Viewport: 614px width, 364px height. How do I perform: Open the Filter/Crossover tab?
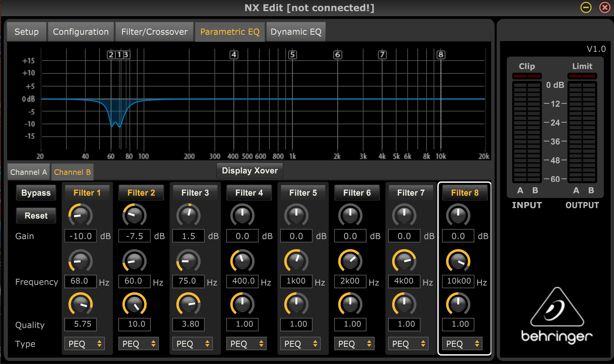[154, 32]
